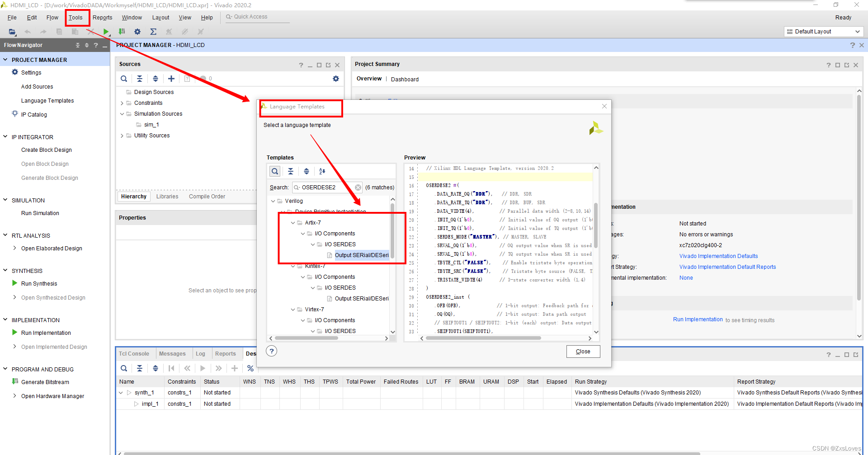Click the Quick Access search field
The width and height of the screenshot is (868, 455).
257,17
